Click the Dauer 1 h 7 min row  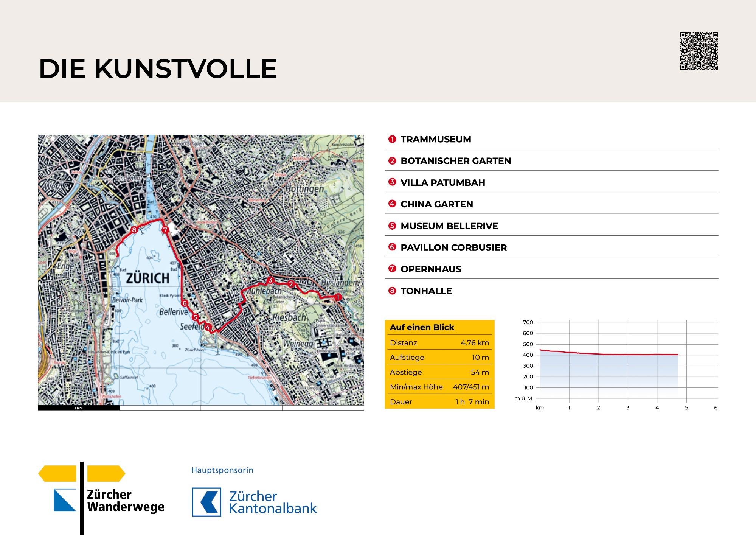tap(439, 401)
